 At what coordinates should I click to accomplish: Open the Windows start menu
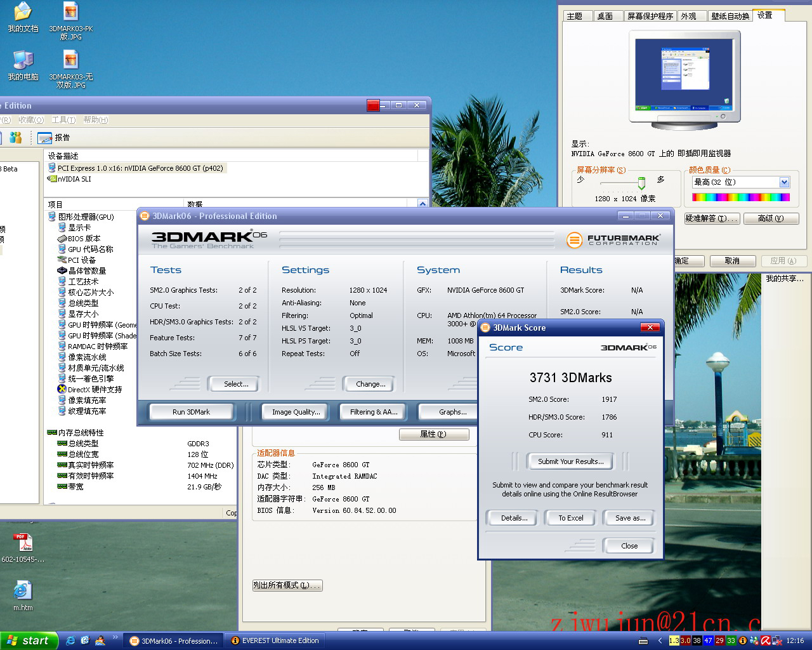click(x=29, y=640)
